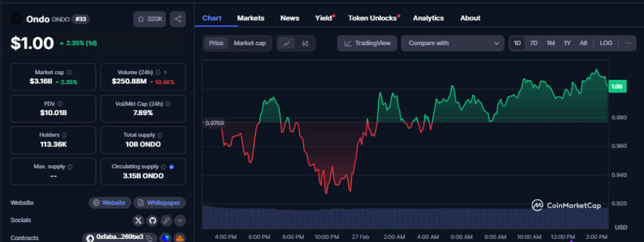Toggle LOG scale on chart
Image resolution: width=644 pixels, height=242 pixels.
tap(606, 43)
